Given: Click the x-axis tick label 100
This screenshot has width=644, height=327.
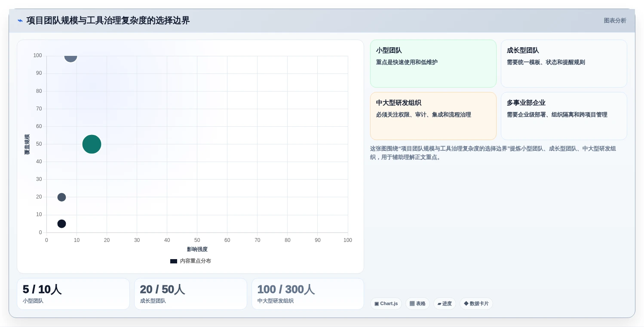Looking at the screenshot, I should tap(348, 240).
